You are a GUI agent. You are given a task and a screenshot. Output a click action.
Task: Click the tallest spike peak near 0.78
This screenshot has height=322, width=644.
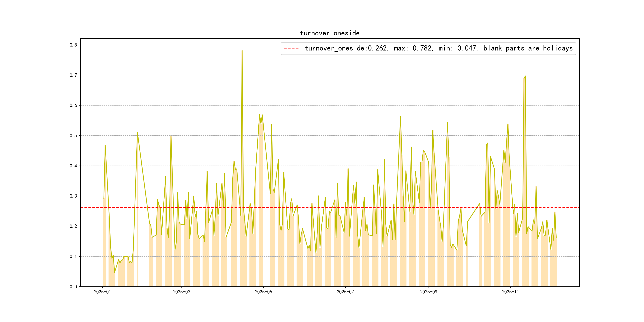click(242, 51)
